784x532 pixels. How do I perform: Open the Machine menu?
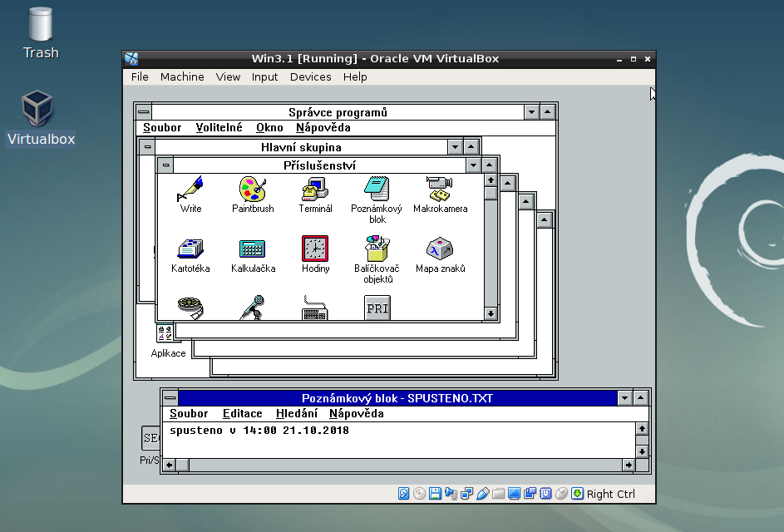click(182, 77)
